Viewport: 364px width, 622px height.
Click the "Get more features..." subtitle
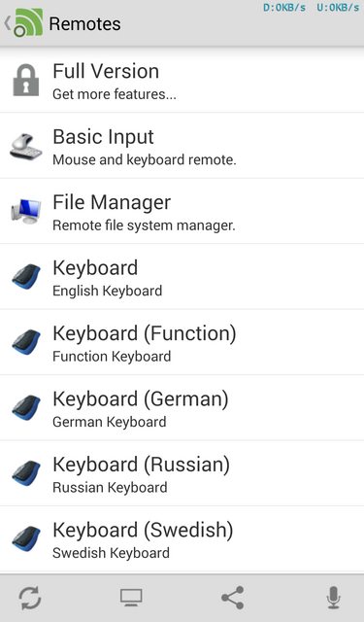click(x=115, y=94)
